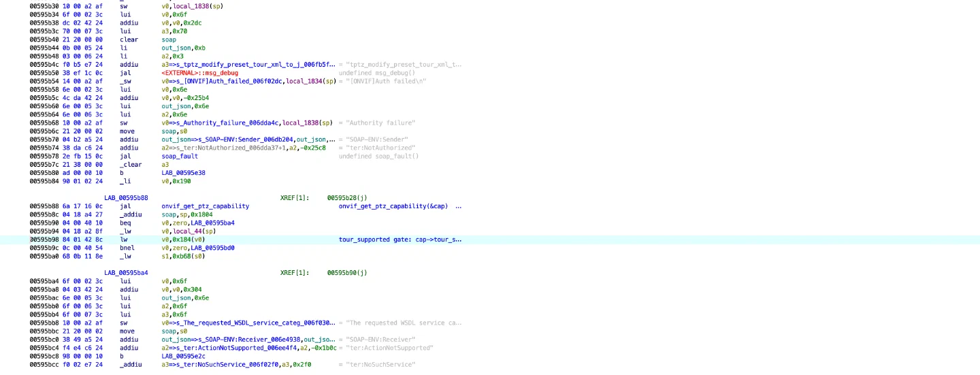The image size is (980, 375).
Task: Select address 00595b78 in the listing
Action: (44, 156)
